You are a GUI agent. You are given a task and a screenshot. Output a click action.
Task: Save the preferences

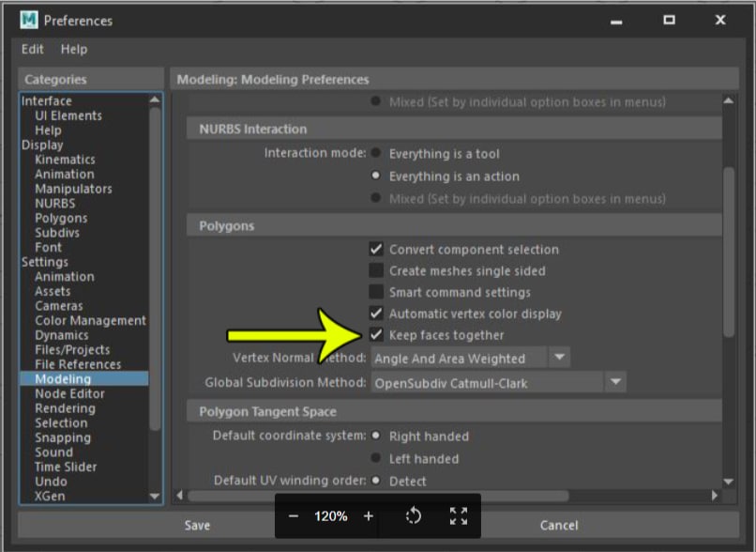[197, 525]
